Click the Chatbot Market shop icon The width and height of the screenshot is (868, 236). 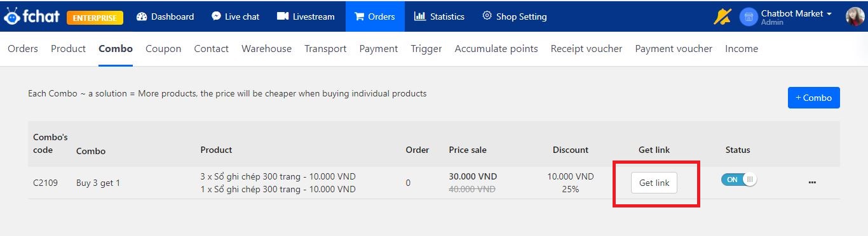(749, 17)
